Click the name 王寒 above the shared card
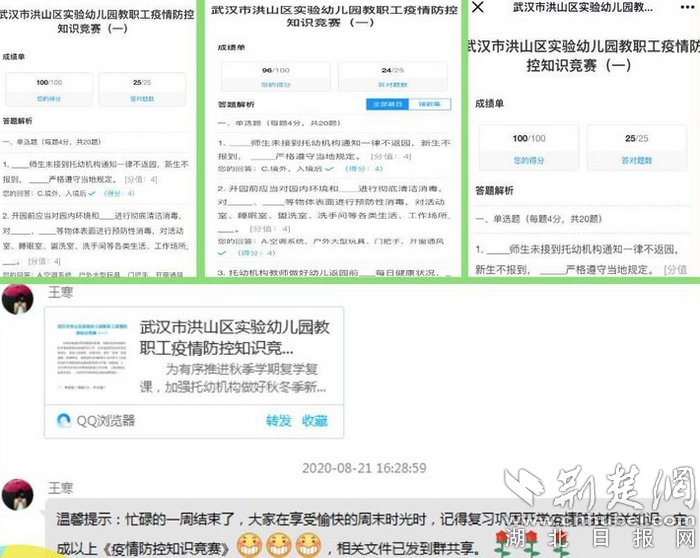The image size is (700, 558). coord(60,292)
